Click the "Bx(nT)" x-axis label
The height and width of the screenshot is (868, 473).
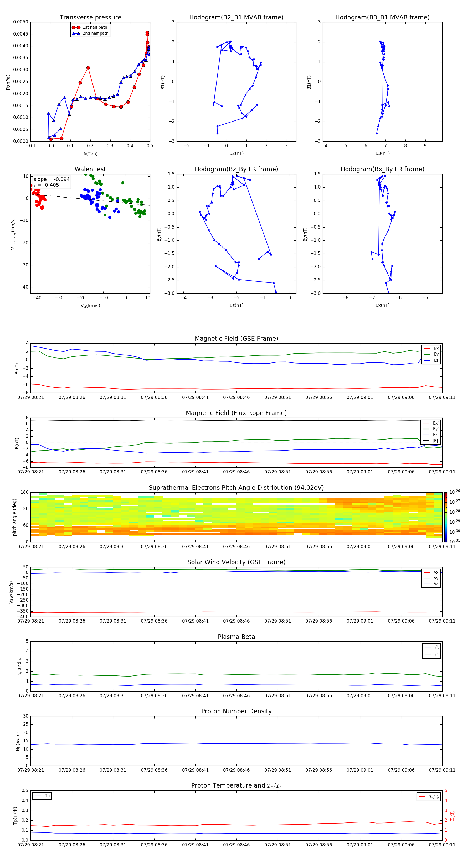(x=382, y=305)
